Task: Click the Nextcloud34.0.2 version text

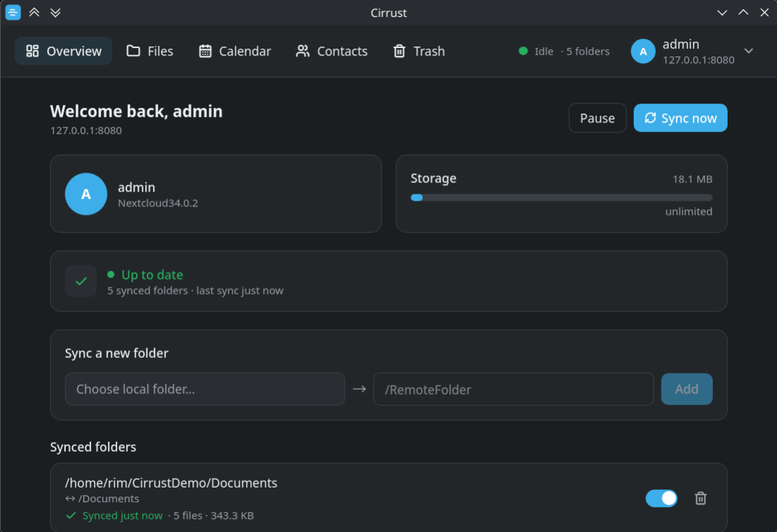Action: point(157,203)
